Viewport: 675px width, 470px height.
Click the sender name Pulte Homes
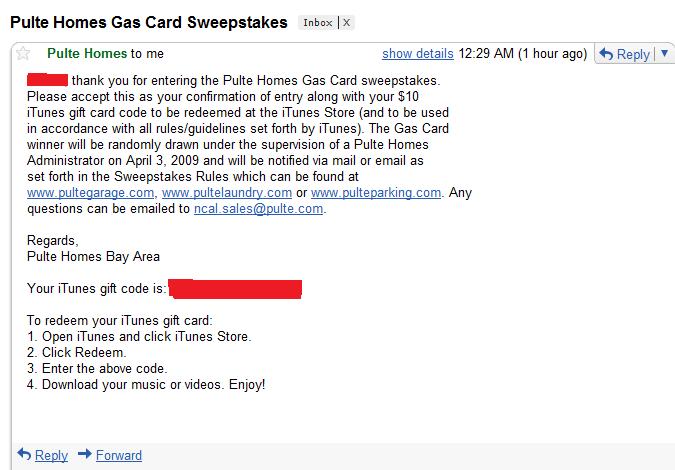[87, 53]
